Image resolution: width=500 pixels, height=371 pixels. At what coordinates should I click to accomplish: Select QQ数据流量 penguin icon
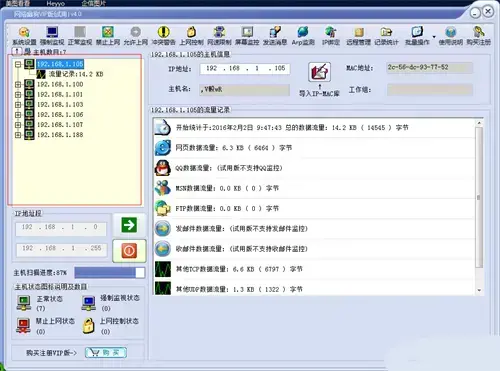click(x=163, y=168)
